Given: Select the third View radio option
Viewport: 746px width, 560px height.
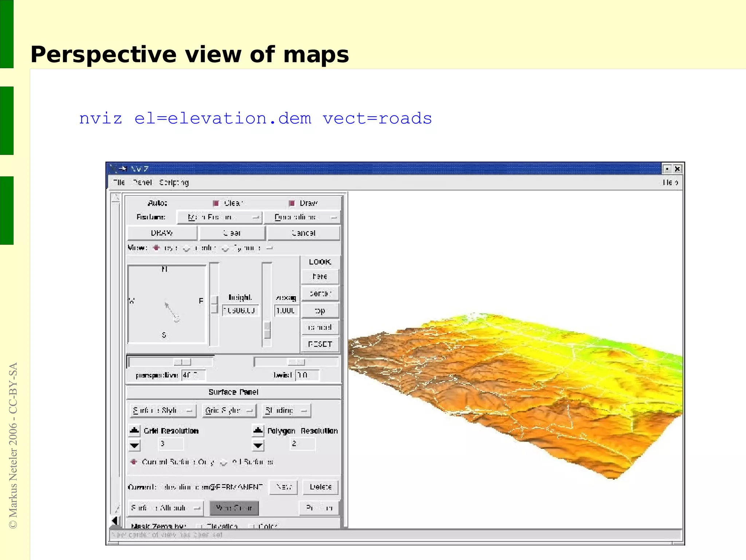Looking at the screenshot, I should click(x=225, y=248).
